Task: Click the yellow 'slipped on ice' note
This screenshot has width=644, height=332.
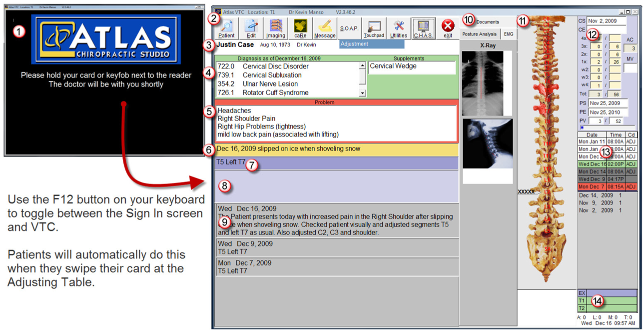Action: coord(337,149)
